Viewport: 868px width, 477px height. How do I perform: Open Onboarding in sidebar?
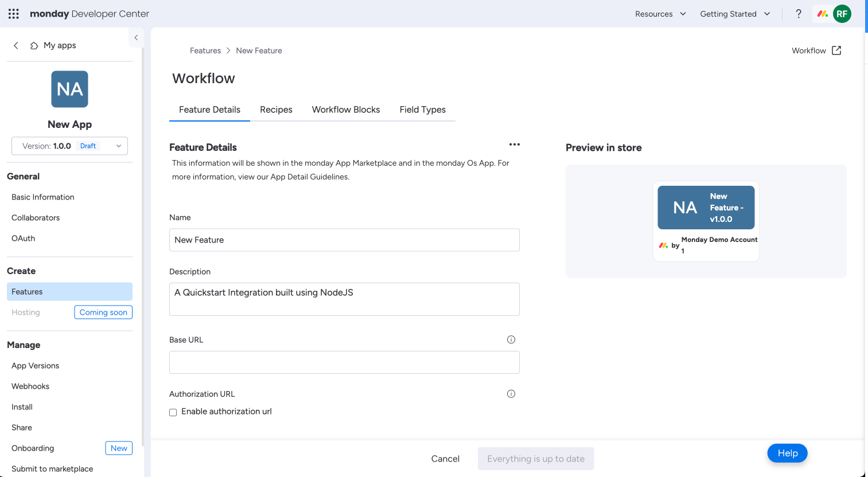33,448
